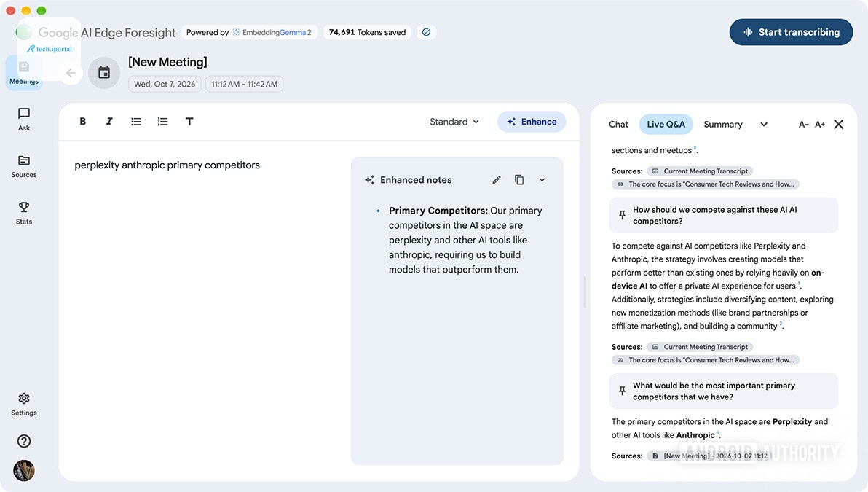The width and height of the screenshot is (868, 492).
Task: Click the 'How should we compete' question text
Action: click(714, 215)
